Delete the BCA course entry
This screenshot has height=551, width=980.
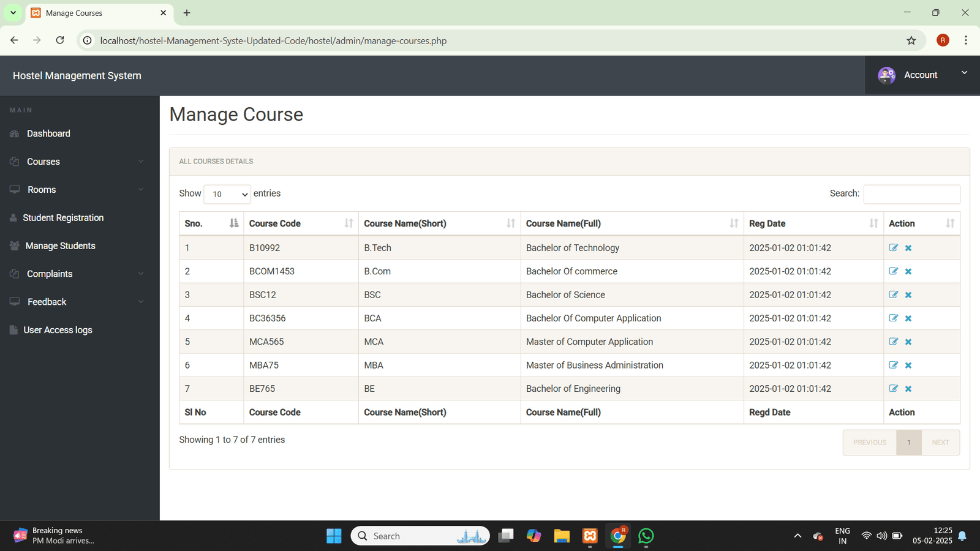click(908, 318)
